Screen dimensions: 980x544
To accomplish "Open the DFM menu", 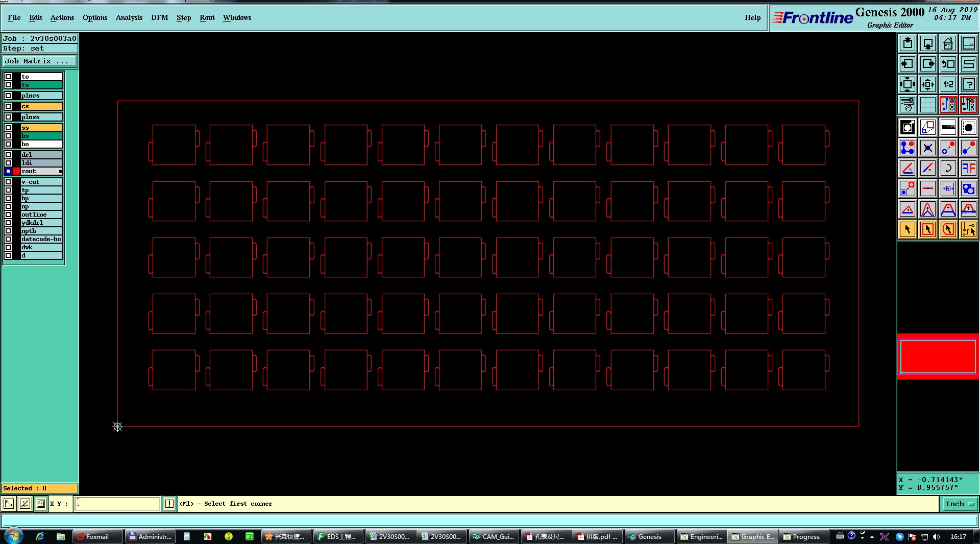I will [160, 17].
